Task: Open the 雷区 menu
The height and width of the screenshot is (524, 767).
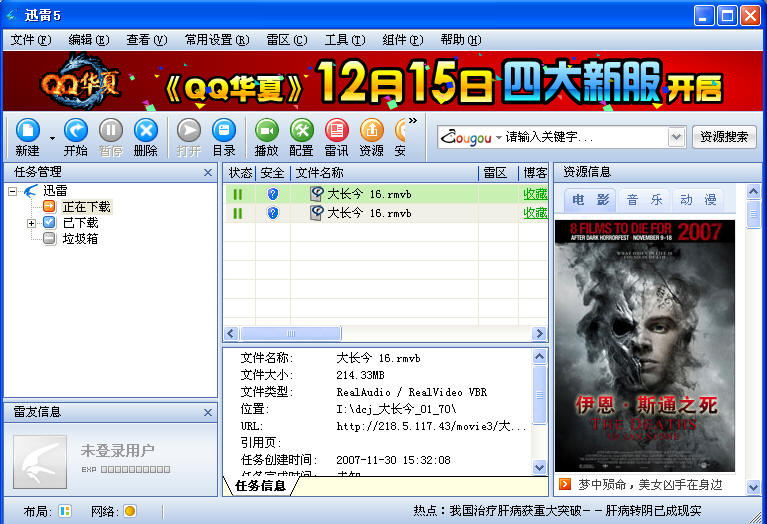Action: pyautogui.click(x=287, y=40)
